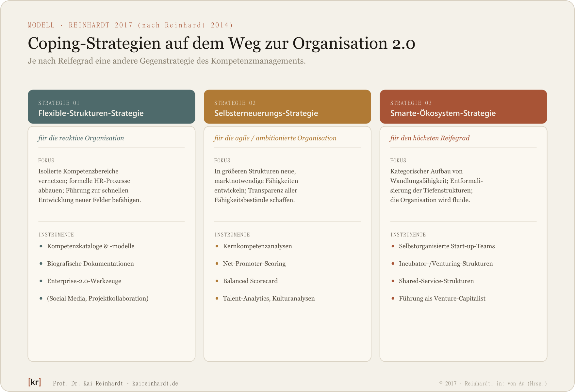Screen dimensions: 575x392
Task: Click the copyright note '© 2017 · Reinhardt, in: von Au (Hrsg.)'
Action: (x=493, y=384)
